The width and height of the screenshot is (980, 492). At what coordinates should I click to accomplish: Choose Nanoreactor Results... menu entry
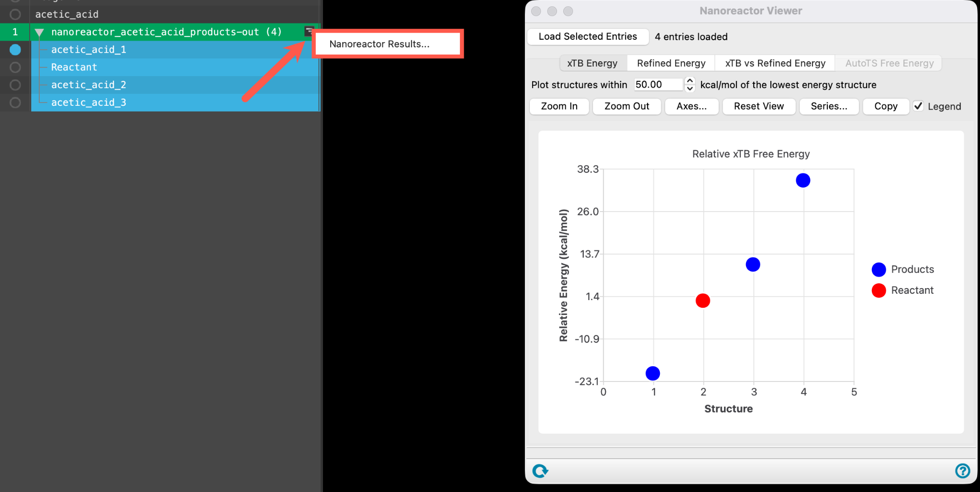pyautogui.click(x=387, y=44)
